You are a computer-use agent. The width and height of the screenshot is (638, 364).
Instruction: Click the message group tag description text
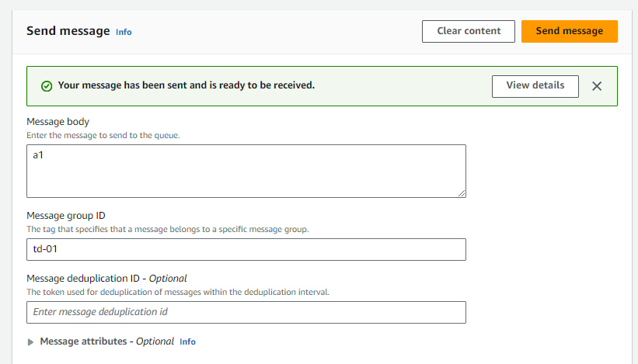(167, 229)
